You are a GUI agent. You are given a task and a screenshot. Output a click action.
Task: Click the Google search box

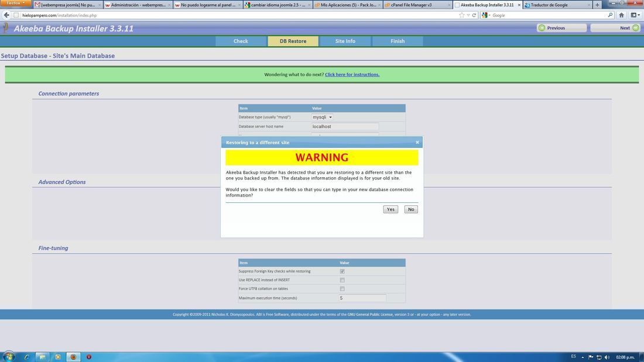click(x=549, y=15)
